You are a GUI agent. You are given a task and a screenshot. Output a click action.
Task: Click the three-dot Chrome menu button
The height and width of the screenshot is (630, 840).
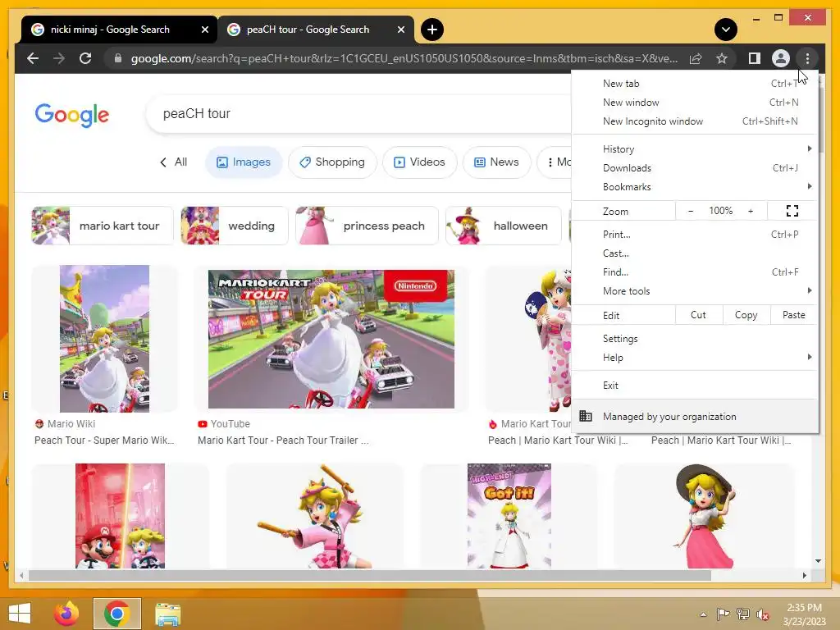807,58
